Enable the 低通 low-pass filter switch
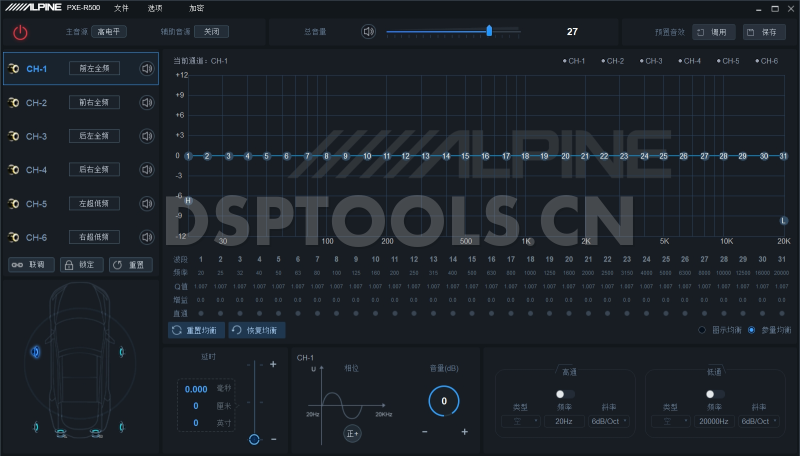 pyautogui.click(x=715, y=394)
